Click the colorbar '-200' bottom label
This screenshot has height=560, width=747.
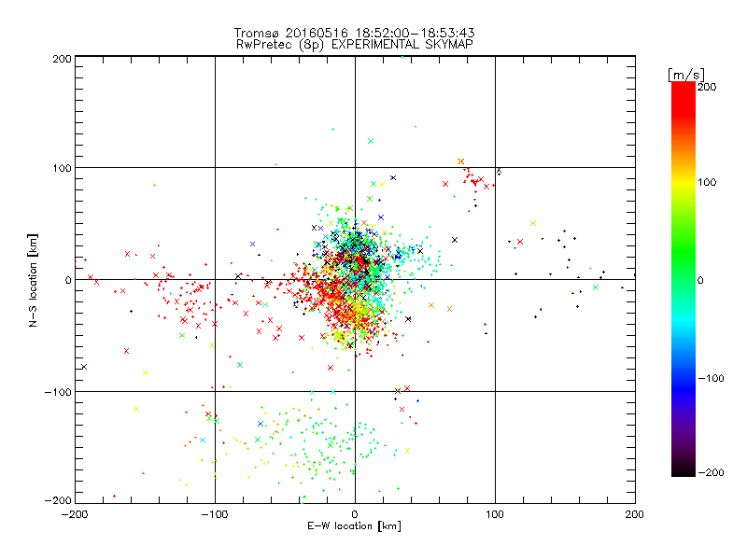711,472
